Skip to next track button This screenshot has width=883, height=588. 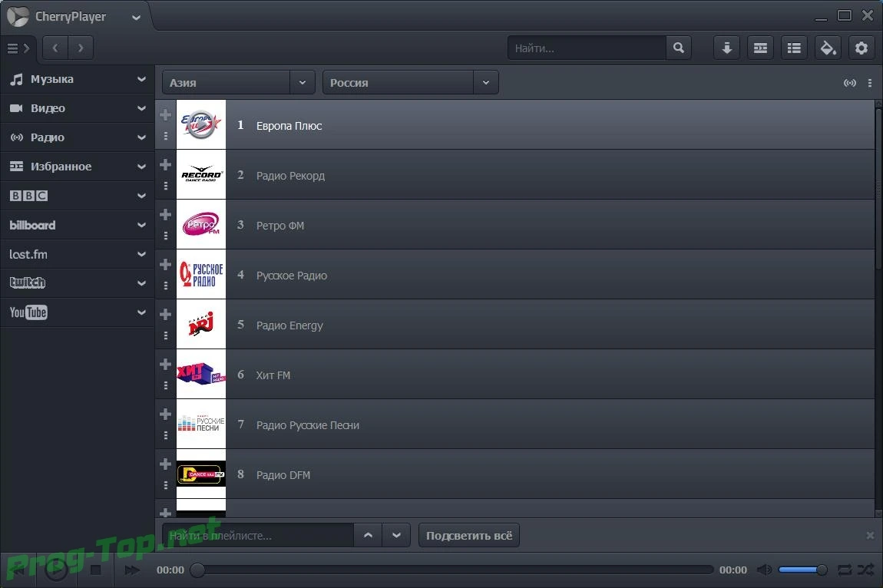[x=132, y=570]
